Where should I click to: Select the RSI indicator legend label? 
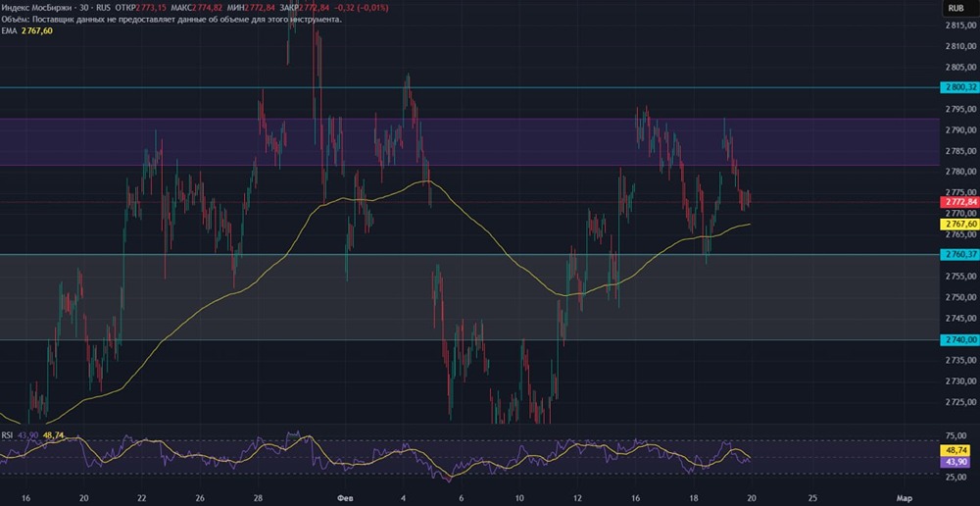(7, 434)
